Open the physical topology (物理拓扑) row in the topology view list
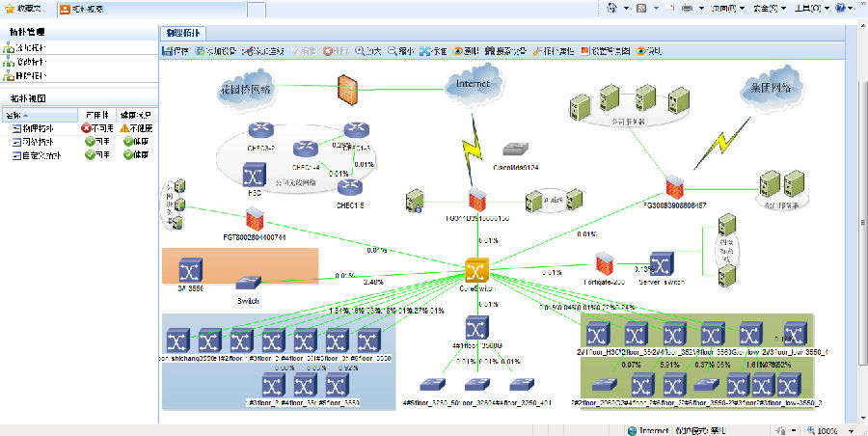 point(79,128)
